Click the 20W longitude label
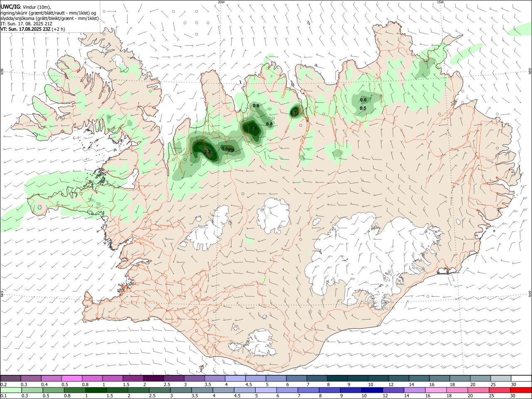This screenshot has width=532, height=399. point(221,2)
